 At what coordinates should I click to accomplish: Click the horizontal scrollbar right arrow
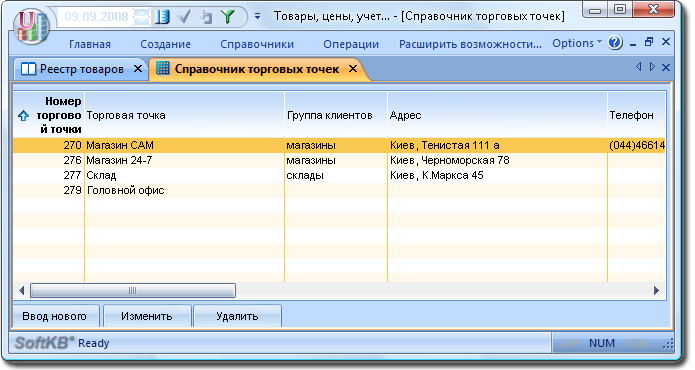pyautogui.click(x=656, y=291)
